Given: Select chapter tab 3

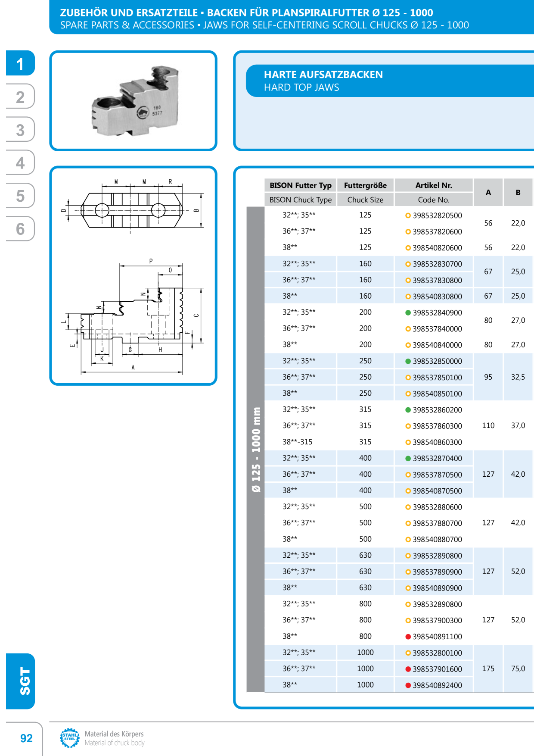Looking at the screenshot, I should click(x=20, y=130).
